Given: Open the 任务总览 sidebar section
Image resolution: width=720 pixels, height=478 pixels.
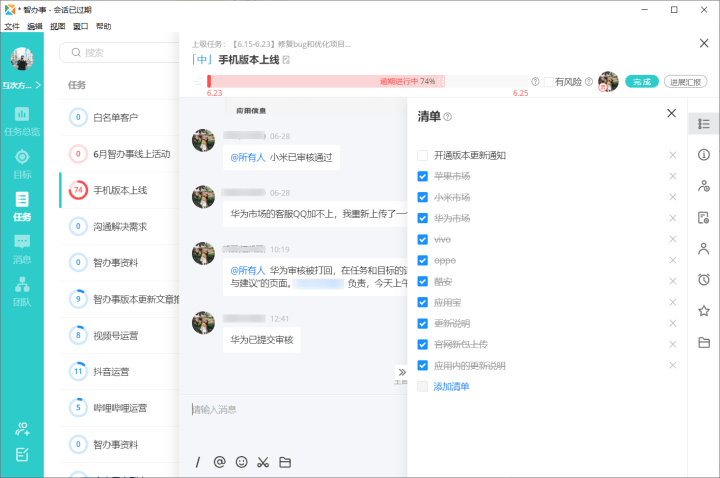Looking at the screenshot, I should pyautogui.click(x=22, y=120).
